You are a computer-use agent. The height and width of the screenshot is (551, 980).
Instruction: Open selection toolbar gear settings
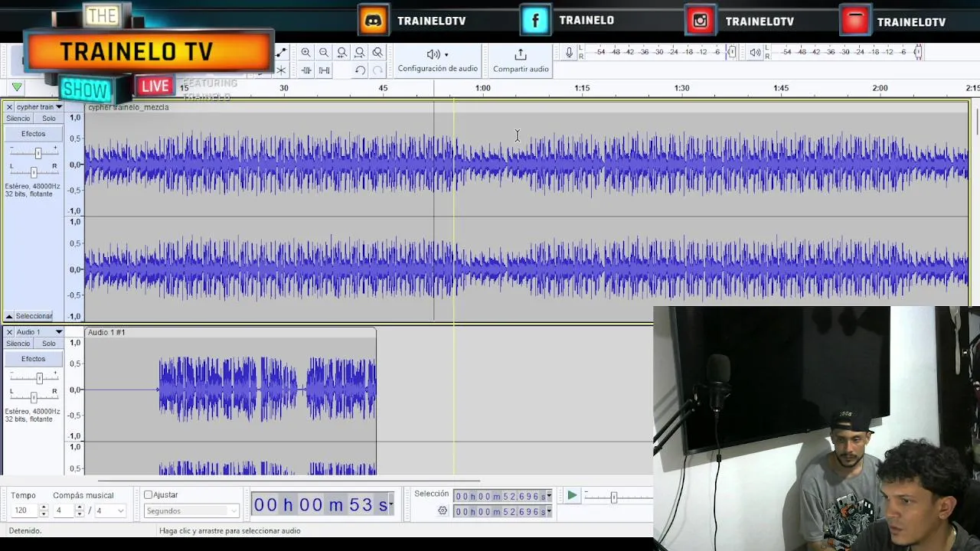click(x=443, y=510)
